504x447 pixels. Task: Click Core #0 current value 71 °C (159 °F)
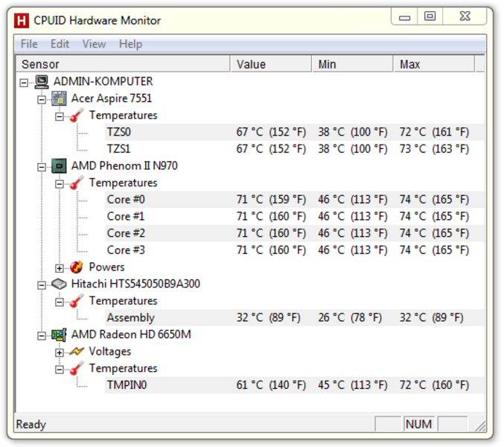(x=271, y=200)
